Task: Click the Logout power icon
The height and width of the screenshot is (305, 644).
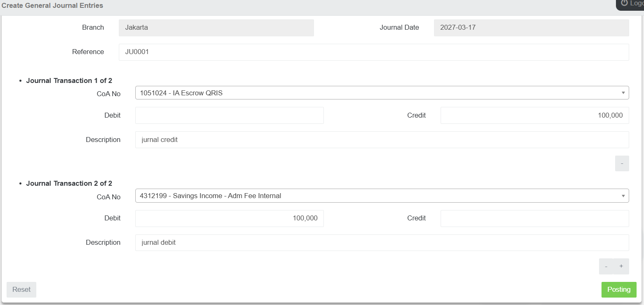Action: (624, 3)
